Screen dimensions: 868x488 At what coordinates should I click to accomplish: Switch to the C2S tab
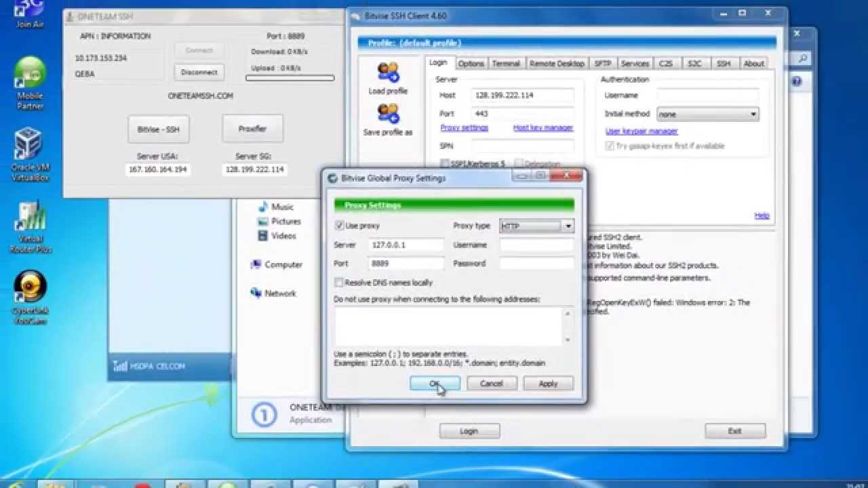pyautogui.click(x=667, y=64)
